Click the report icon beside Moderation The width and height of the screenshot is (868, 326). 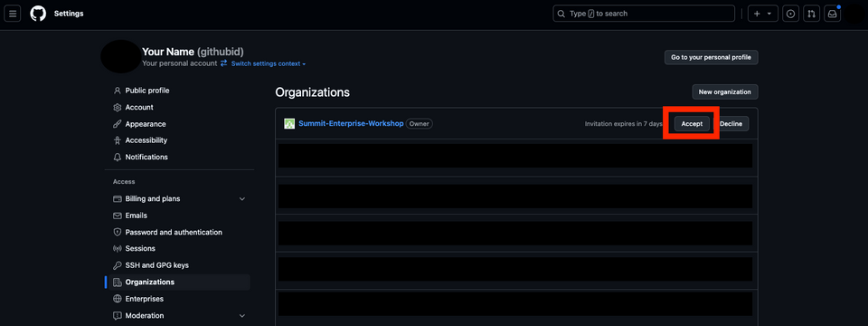click(x=117, y=315)
